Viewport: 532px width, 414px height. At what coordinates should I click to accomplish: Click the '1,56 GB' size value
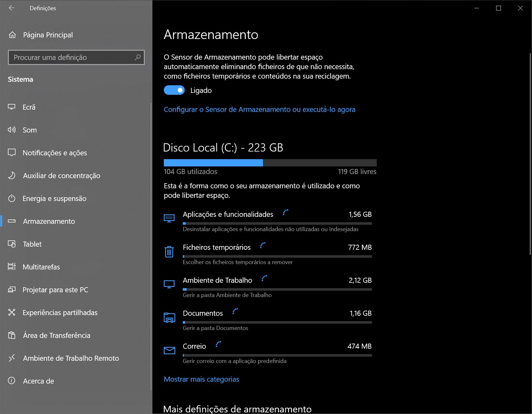[360, 214]
